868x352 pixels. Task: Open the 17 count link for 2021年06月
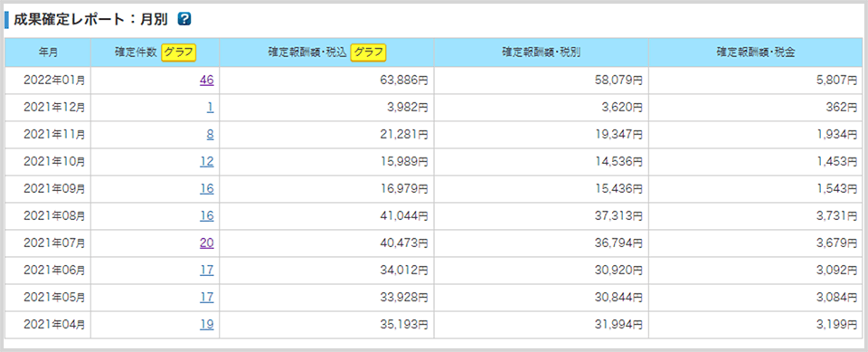206,271
